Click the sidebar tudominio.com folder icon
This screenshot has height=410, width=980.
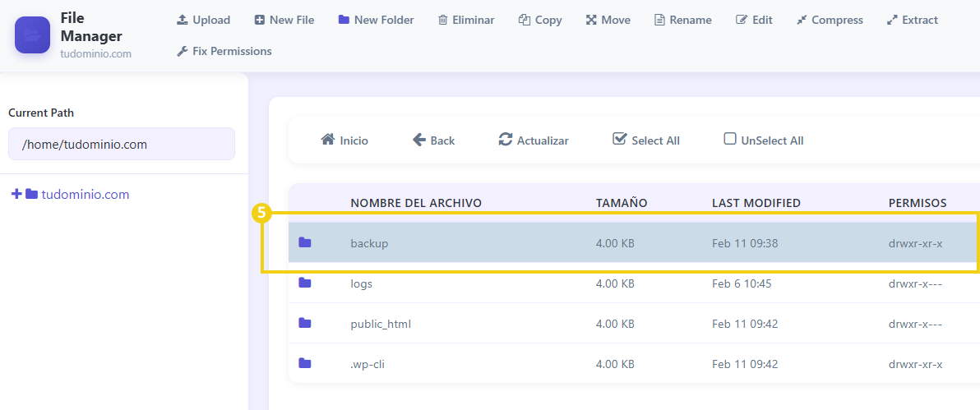32,195
